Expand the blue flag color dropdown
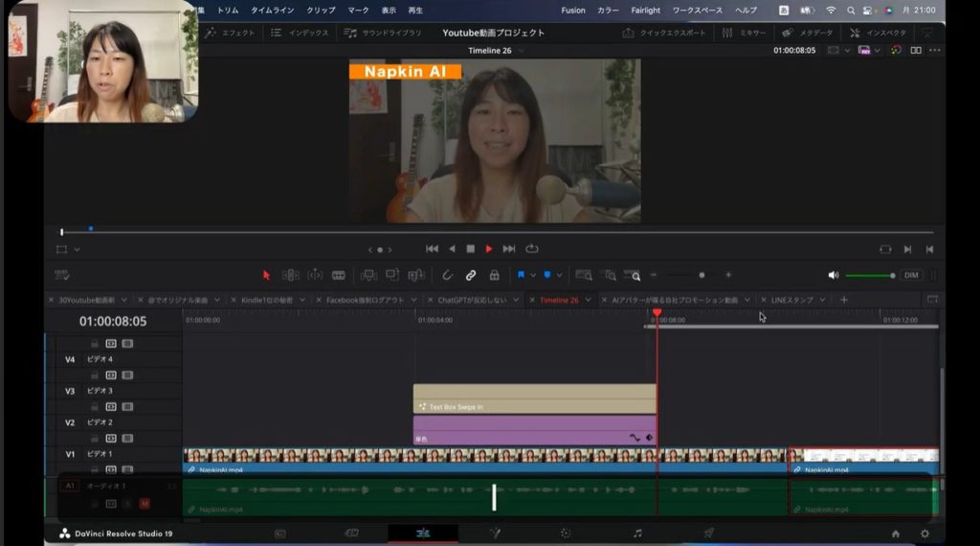The width and height of the screenshot is (980, 546). (533, 275)
